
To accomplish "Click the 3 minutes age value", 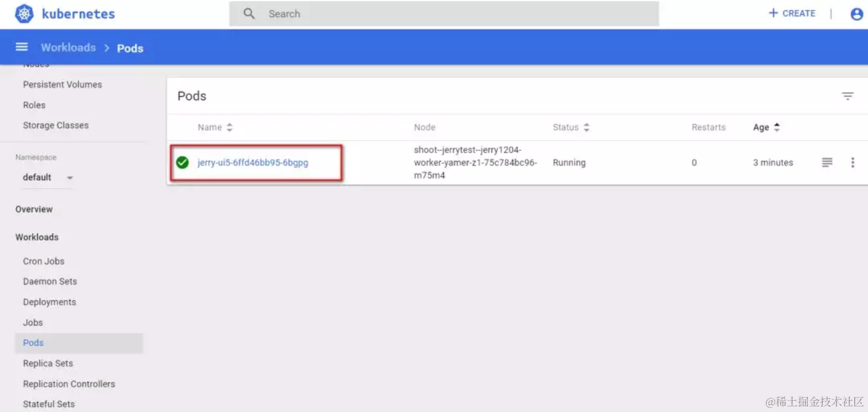I will (x=773, y=162).
